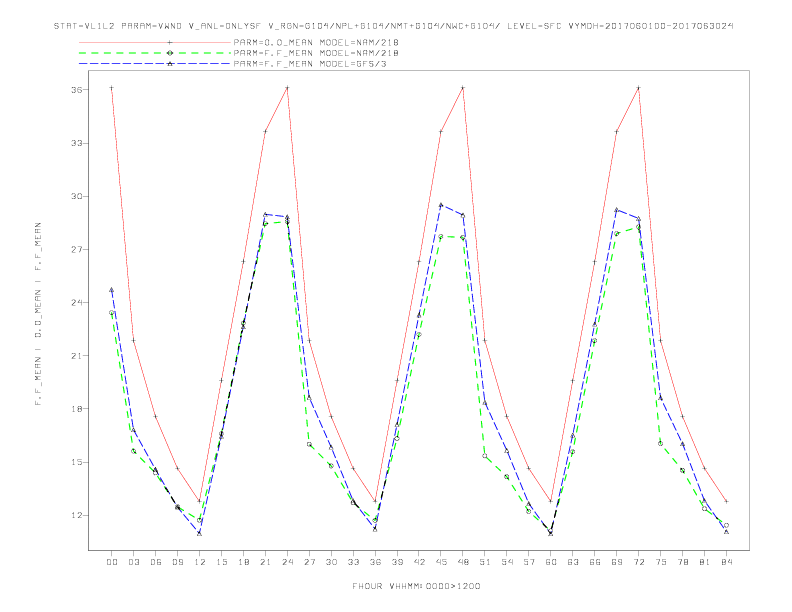
Task: Click red line peak marker at hour 72
Action: coord(638,88)
